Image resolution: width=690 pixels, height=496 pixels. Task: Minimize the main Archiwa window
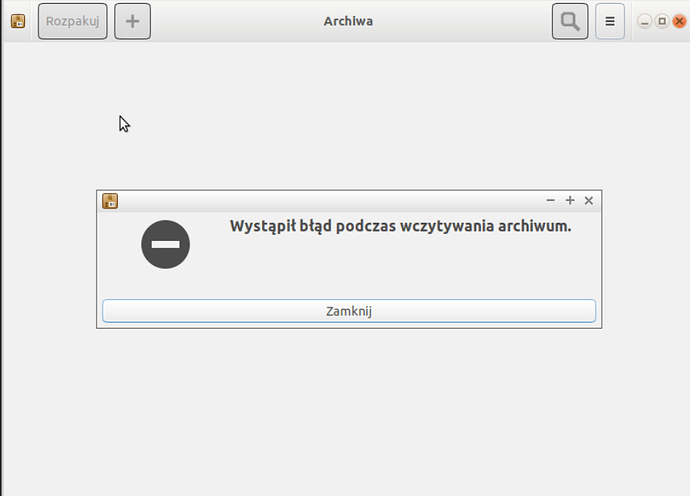click(x=645, y=21)
